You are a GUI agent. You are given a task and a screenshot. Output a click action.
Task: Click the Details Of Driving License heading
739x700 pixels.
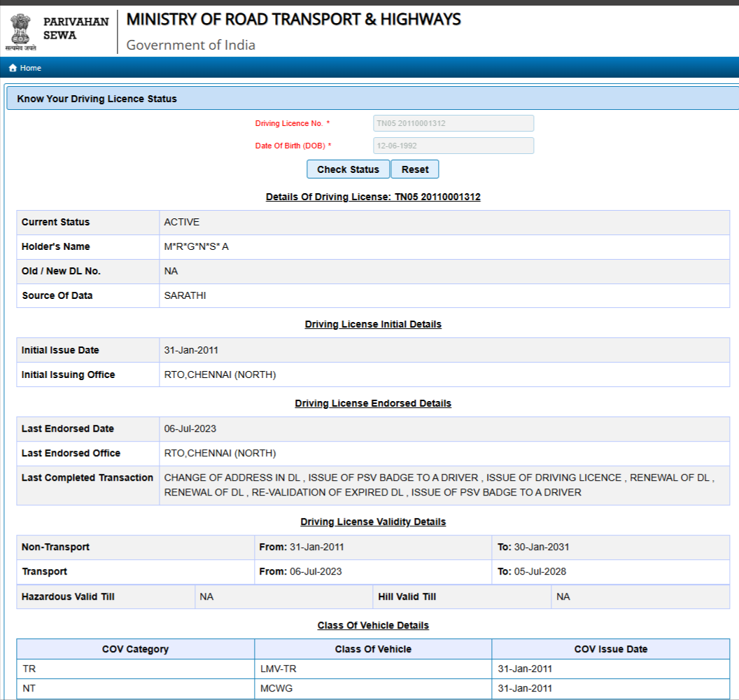tap(373, 197)
